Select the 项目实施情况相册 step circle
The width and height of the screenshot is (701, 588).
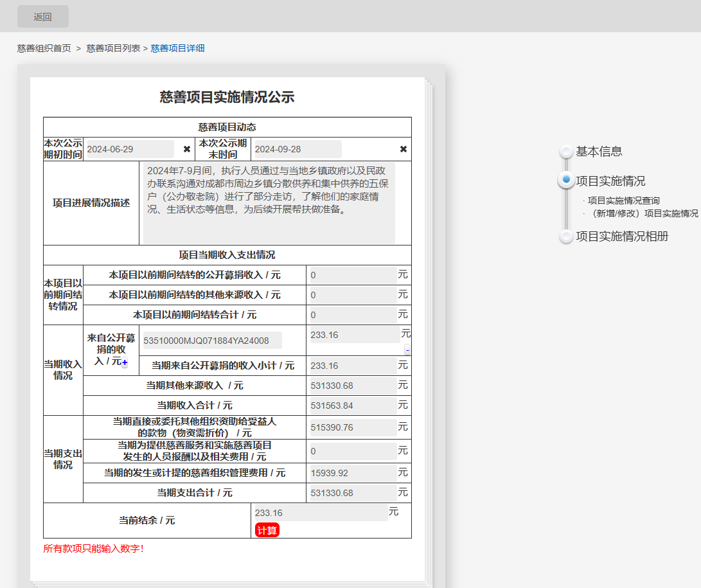tap(565, 236)
